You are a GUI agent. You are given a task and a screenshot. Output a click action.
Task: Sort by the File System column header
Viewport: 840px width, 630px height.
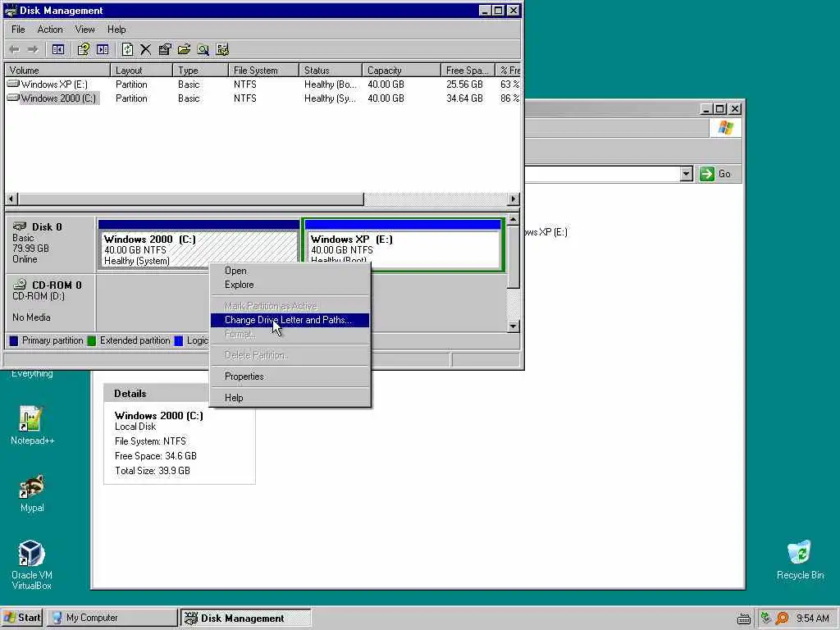(x=263, y=71)
